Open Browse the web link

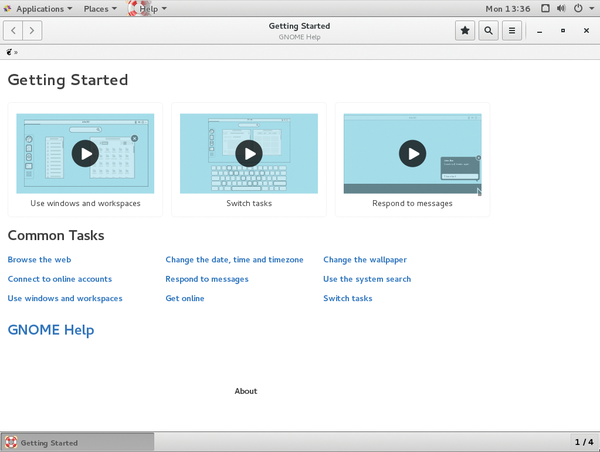pyautogui.click(x=39, y=259)
